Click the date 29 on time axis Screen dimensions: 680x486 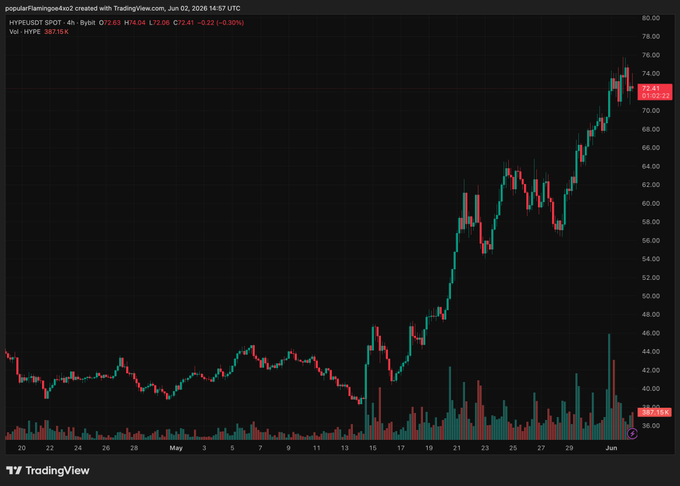click(569, 448)
